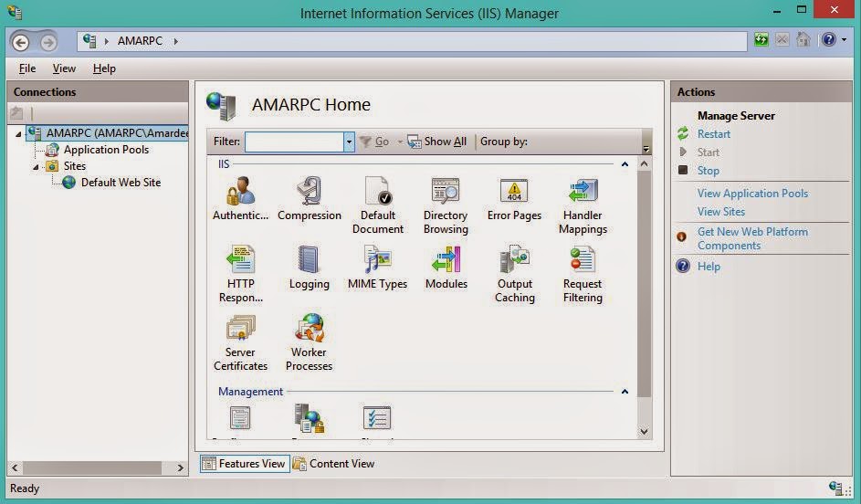The image size is (861, 504).
Task: Open the Worker Processes feature
Action: coord(309,341)
